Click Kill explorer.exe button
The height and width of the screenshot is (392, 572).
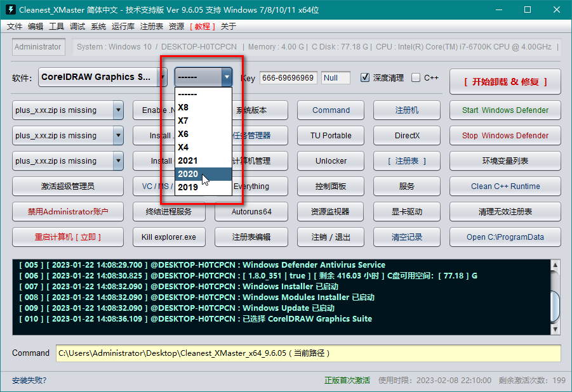169,237
